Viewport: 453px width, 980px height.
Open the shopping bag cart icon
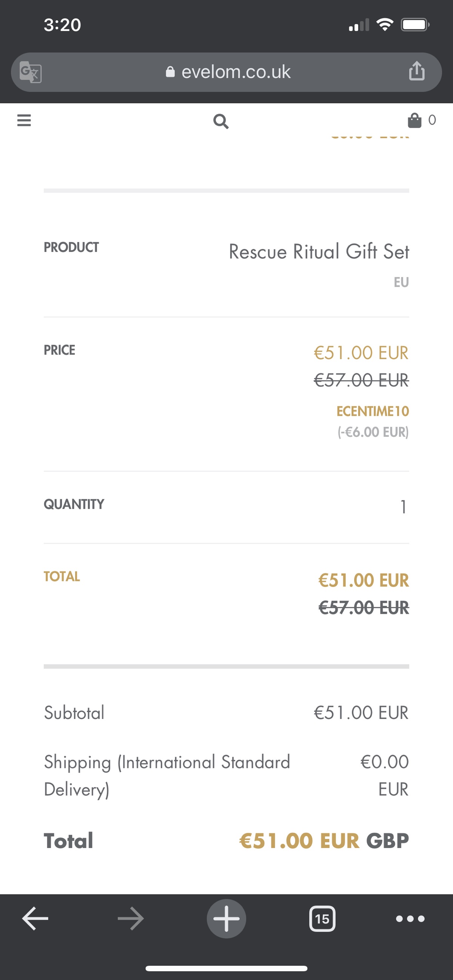414,120
